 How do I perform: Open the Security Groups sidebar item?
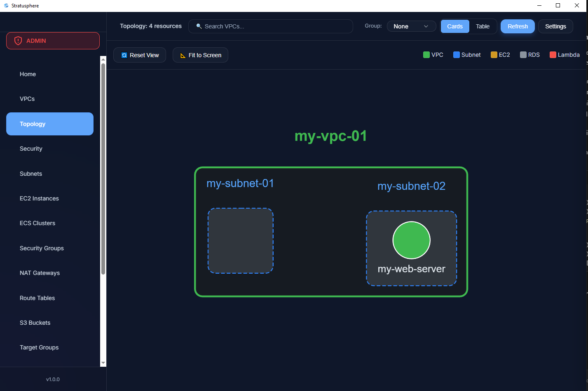tap(42, 248)
